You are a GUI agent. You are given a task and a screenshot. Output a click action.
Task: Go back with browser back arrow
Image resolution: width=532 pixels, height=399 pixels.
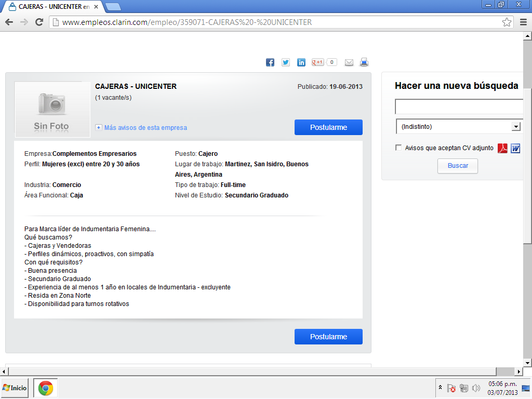point(9,22)
